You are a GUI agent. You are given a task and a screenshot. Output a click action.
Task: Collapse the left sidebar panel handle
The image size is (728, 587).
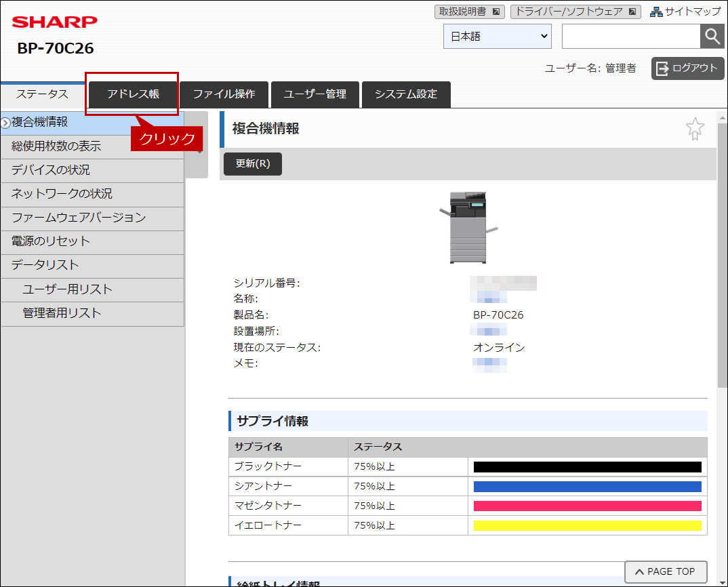(197, 145)
